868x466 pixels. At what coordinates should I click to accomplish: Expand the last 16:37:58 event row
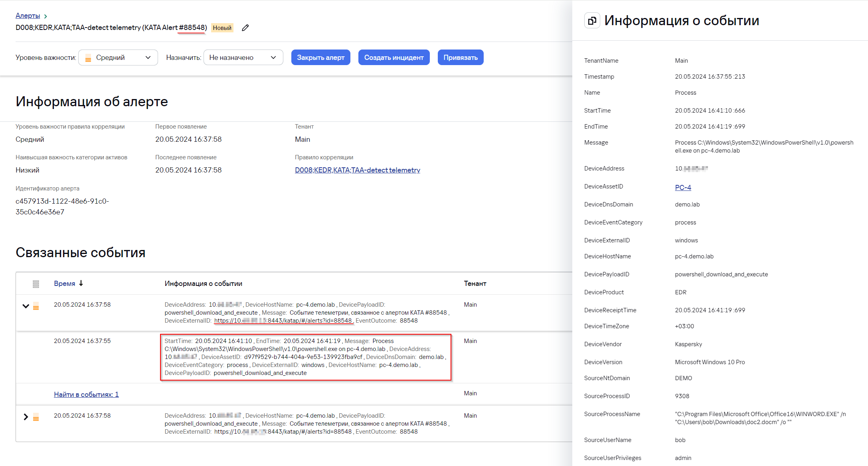[x=26, y=417]
